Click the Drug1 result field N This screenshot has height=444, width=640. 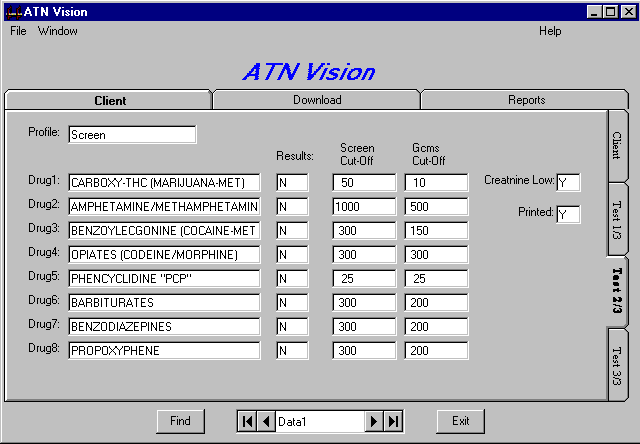(x=292, y=182)
